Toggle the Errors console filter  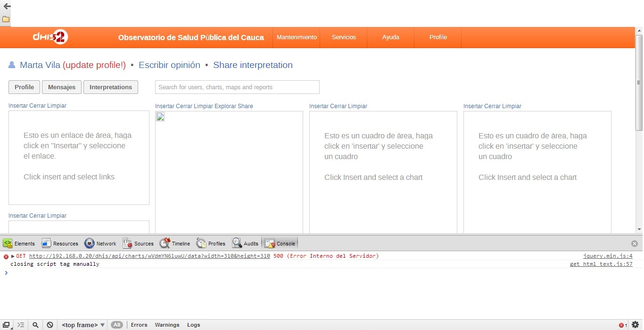pyautogui.click(x=139, y=325)
